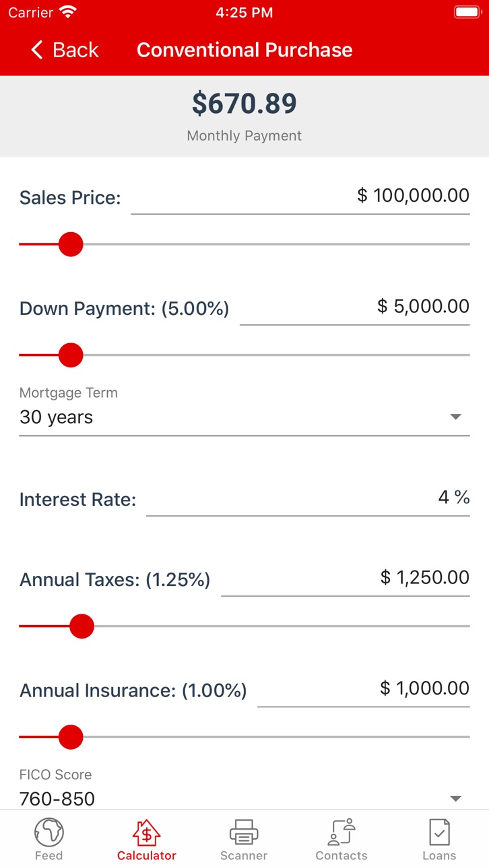Tap the Calculator house icon

click(146, 833)
